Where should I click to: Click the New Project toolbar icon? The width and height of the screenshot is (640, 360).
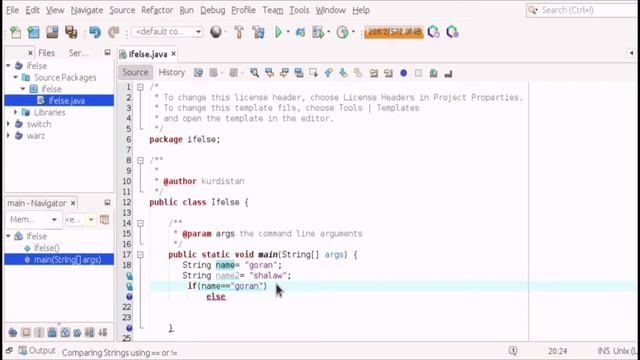coord(33,32)
